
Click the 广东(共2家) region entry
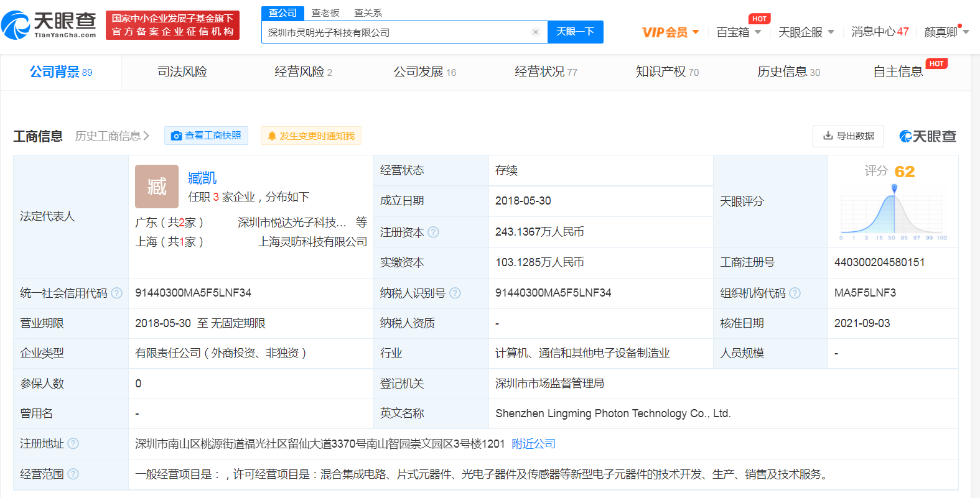169,223
